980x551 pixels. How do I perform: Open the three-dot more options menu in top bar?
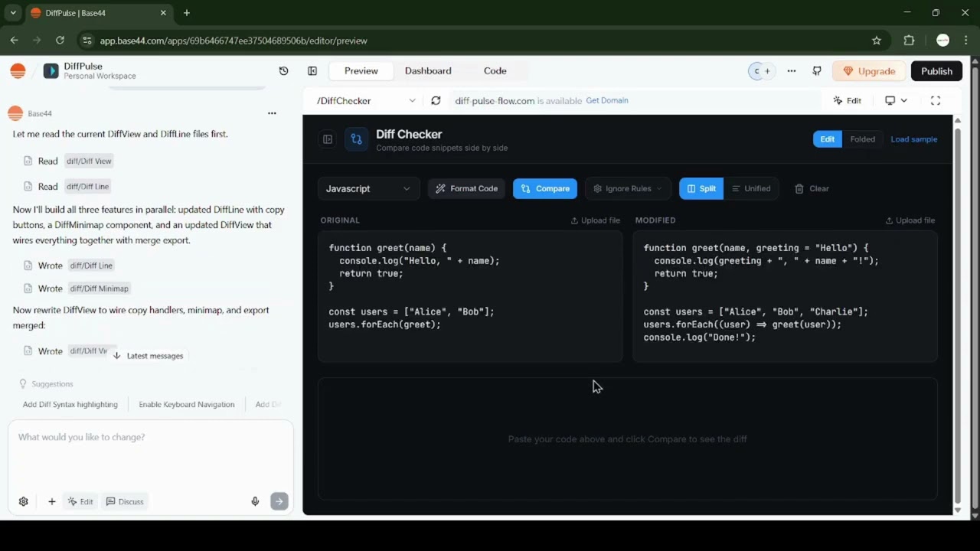tap(792, 71)
